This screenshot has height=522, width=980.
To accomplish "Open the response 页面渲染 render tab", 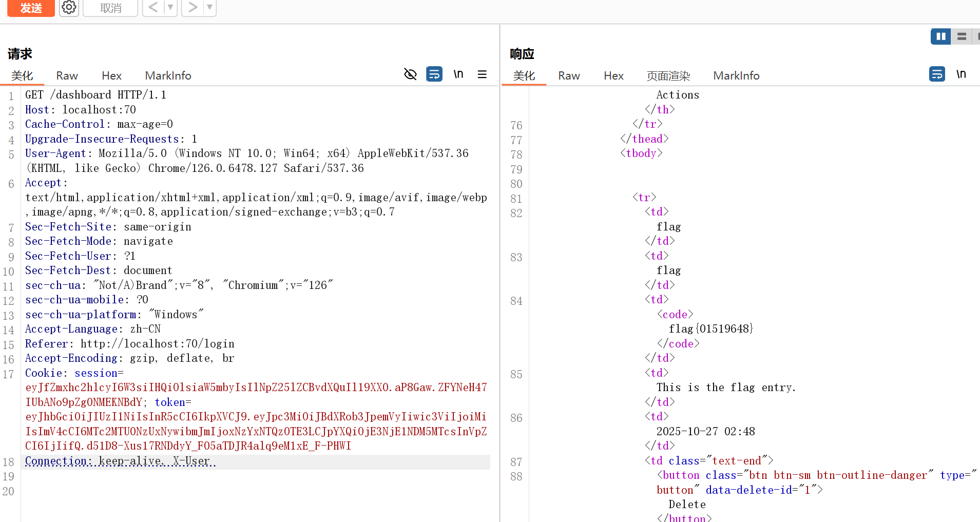I will (x=668, y=75).
